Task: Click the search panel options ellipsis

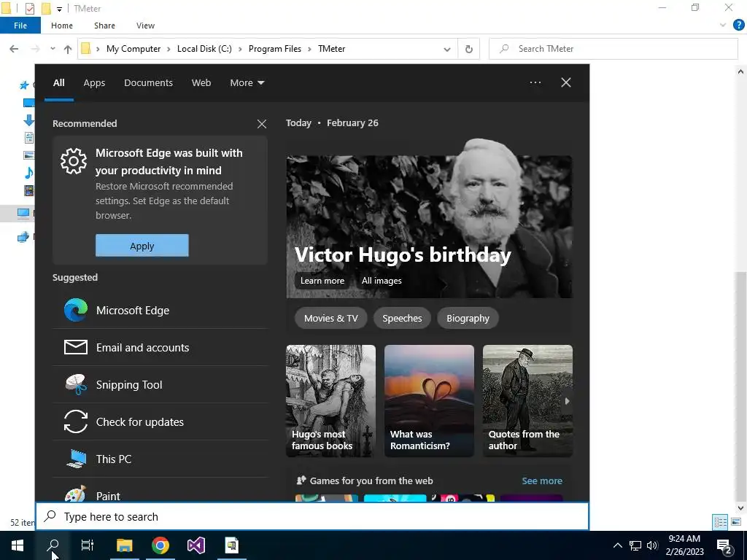Action: click(x=535, y=82)
